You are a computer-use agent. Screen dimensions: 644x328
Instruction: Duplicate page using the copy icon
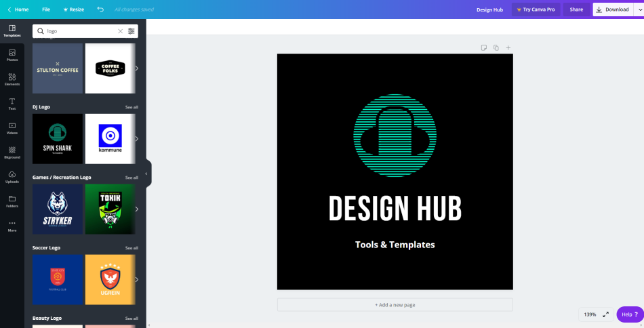(496, 47)
